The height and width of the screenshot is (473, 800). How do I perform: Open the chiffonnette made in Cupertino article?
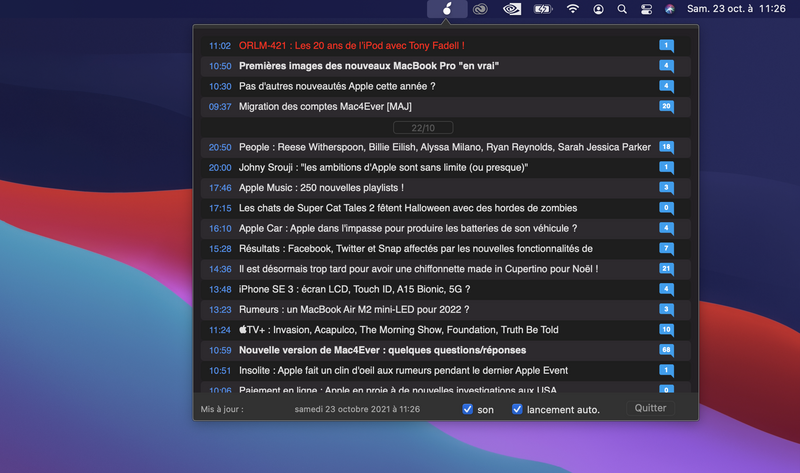(418, 269)
